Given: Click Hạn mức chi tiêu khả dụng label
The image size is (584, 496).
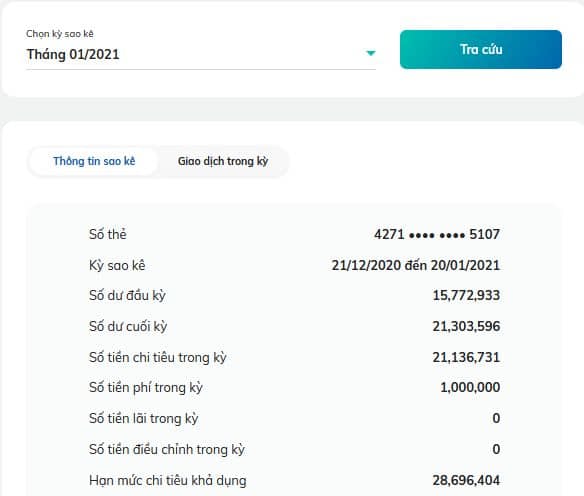Looking at the screenshot, I should point(168,481).
